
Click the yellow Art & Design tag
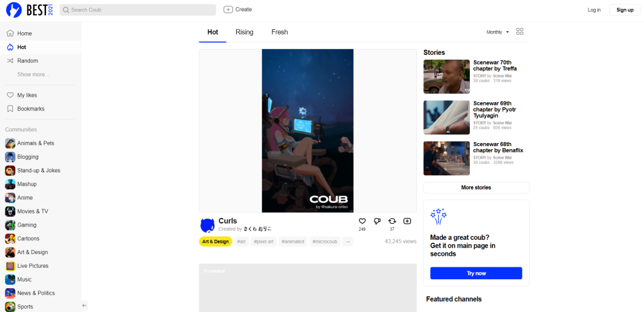pyautogui.click(x=216, y=242)
